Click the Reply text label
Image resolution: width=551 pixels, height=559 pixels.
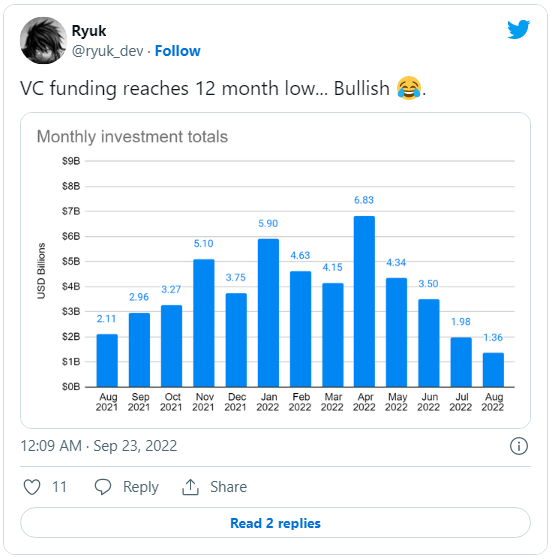(140, 487)
